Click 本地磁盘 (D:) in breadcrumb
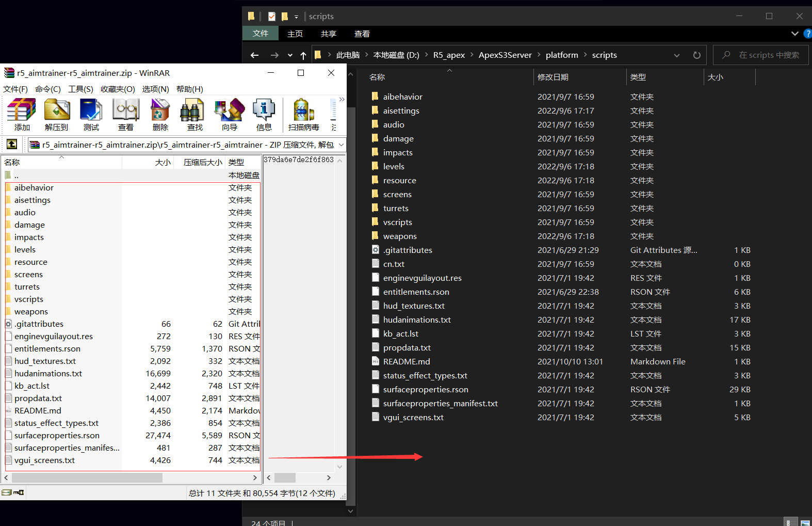 (396, 55)
